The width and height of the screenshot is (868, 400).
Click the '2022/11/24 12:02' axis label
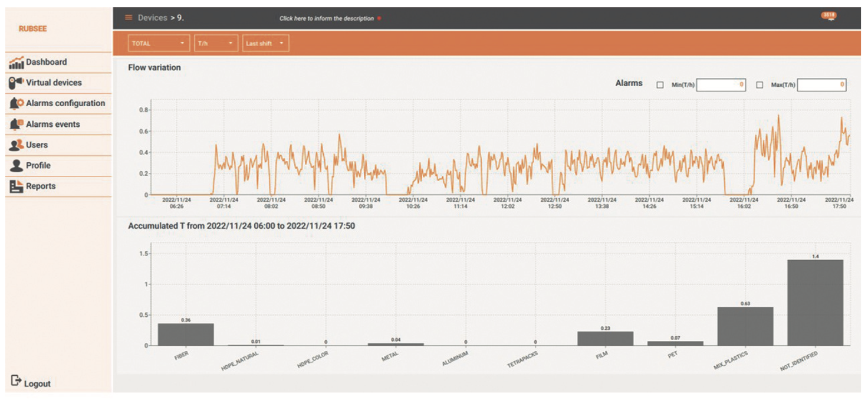508,203
